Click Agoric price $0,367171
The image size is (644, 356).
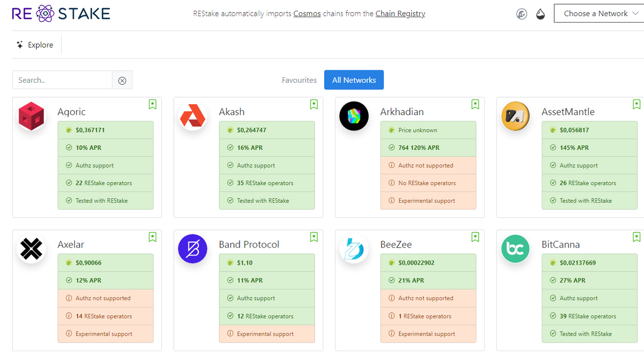105,130
